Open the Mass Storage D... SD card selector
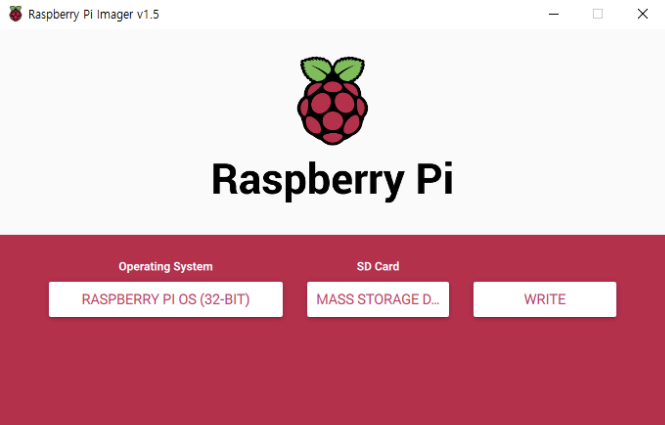665x425 pixels. [378, 299]
